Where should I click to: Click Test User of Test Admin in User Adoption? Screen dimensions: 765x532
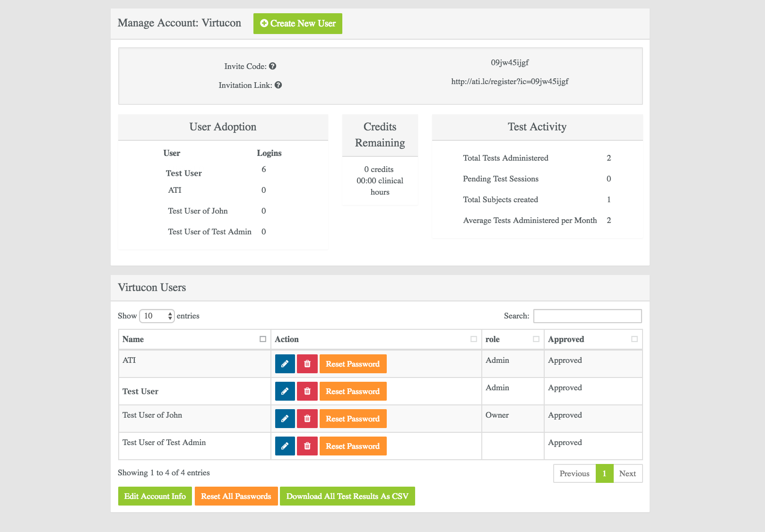point(210,232)
